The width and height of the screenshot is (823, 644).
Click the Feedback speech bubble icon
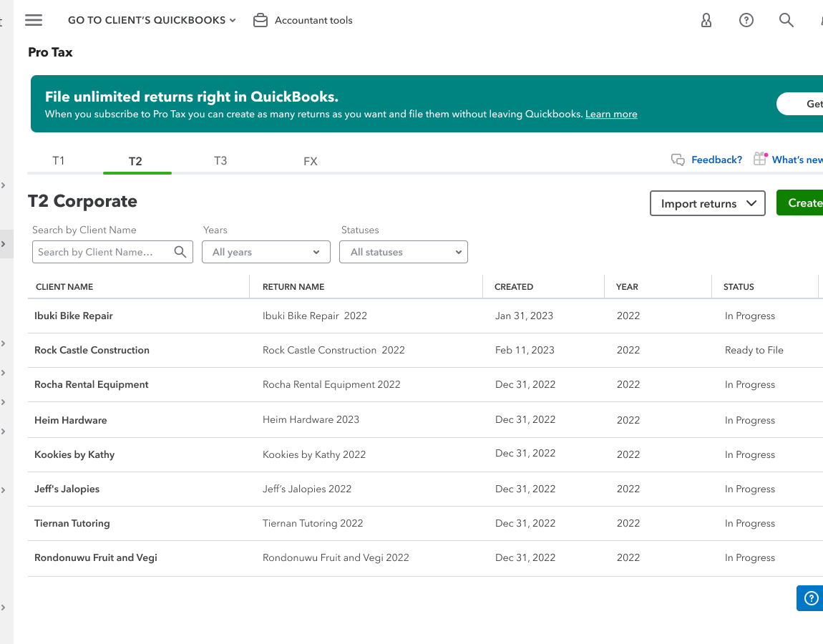point(678,160)
